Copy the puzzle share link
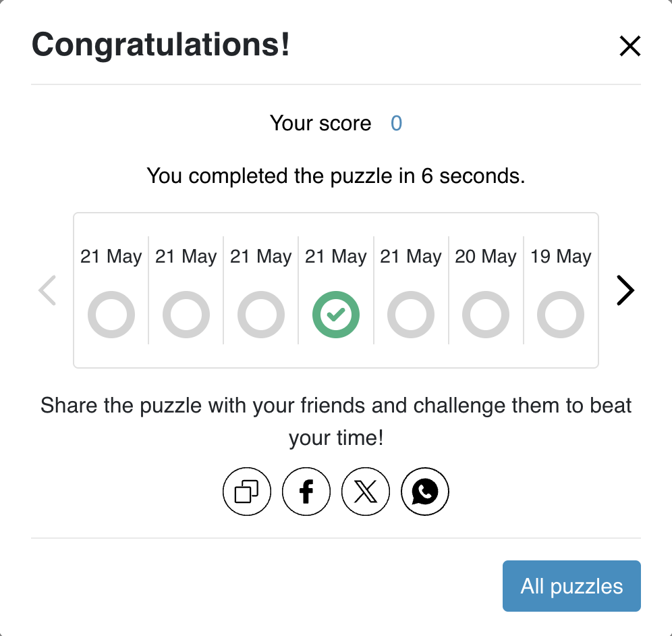The width and height of the screenshot is (672, 636). [247, 492]
